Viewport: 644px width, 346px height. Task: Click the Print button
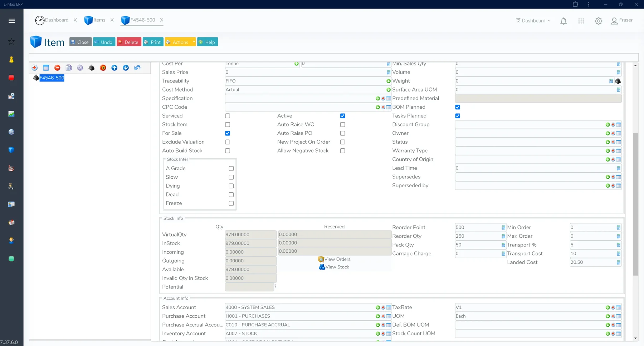click(x=153, y=42)
